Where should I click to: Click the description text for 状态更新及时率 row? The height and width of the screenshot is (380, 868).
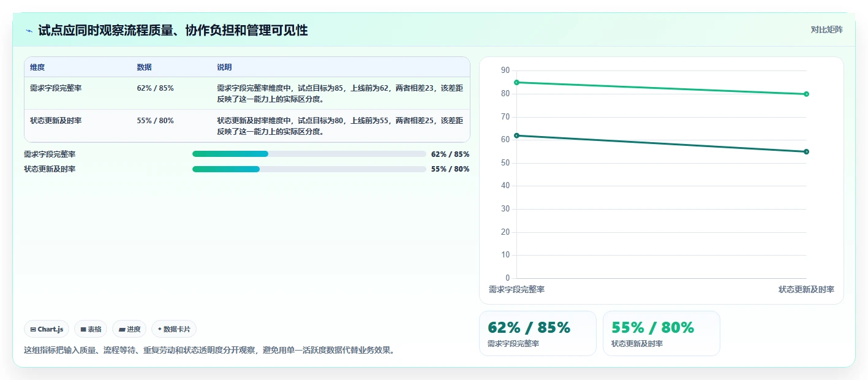click(340, 126)
